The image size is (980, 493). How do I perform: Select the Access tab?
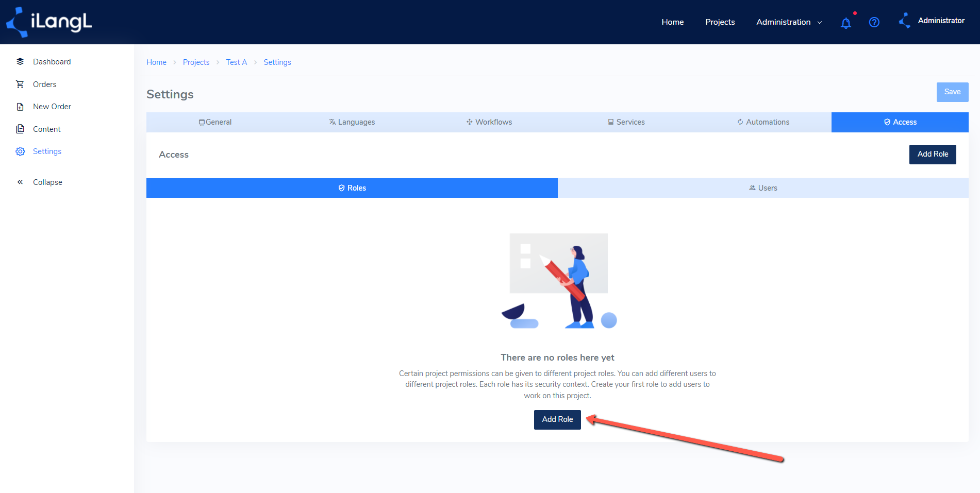[900, 122]
